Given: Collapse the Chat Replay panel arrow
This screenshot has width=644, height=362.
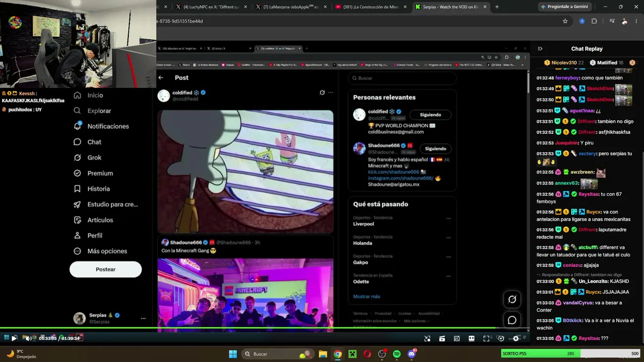Looking at the screenshot, I should 540,49.
